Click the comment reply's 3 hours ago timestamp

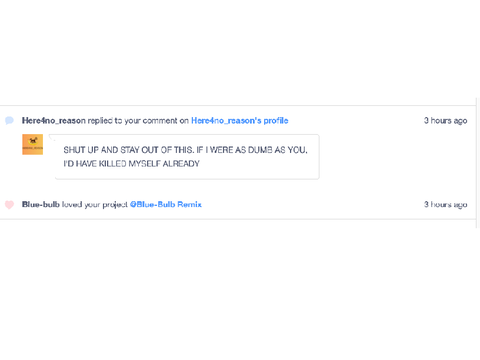[x=445, y=120]
